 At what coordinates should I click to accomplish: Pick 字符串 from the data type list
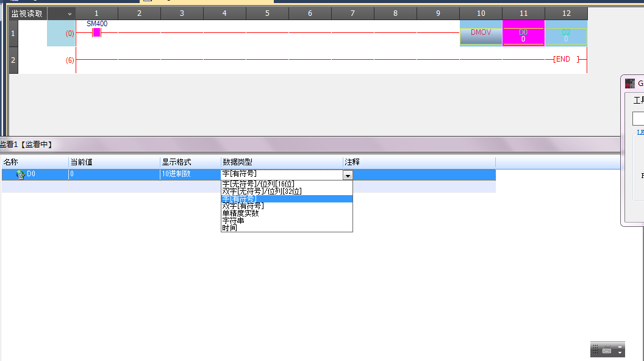coord(233,221)
